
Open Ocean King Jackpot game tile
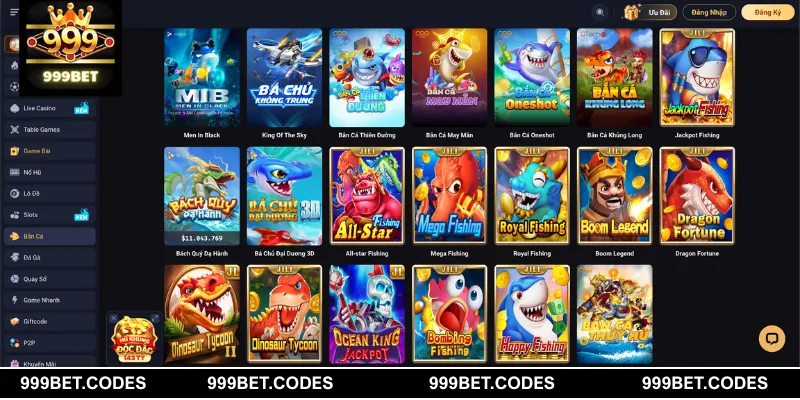point(367,314)
